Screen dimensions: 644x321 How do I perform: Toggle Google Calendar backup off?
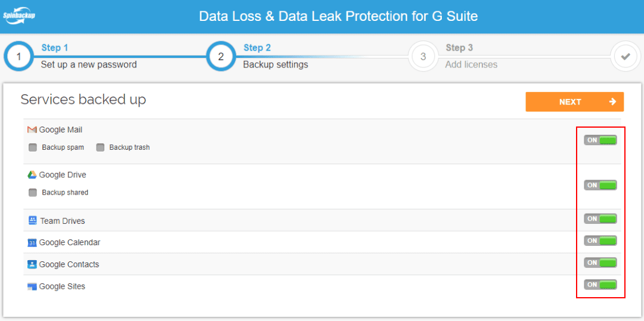pyautogui.click(x=600, y=241)
